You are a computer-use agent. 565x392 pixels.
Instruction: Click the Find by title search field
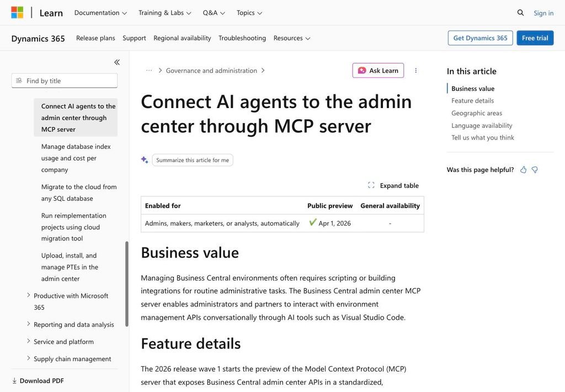(x=65, y=80)
